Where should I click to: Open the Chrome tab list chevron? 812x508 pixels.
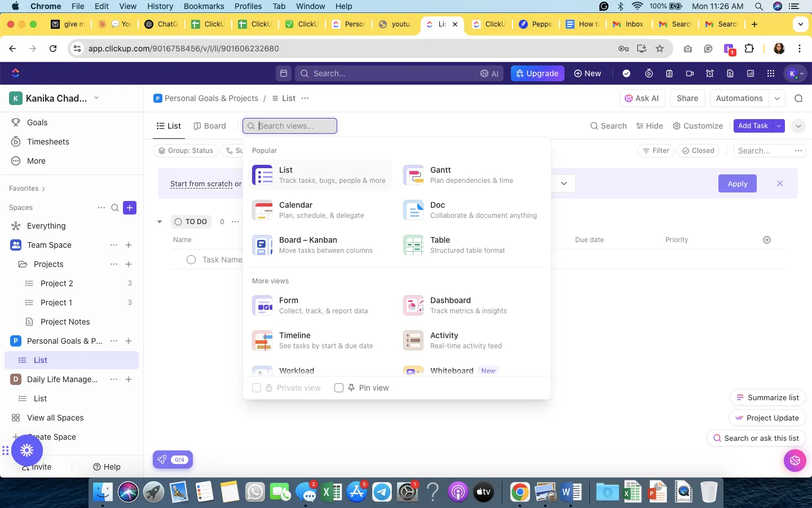pyautogui.click(x=800, y=24)
